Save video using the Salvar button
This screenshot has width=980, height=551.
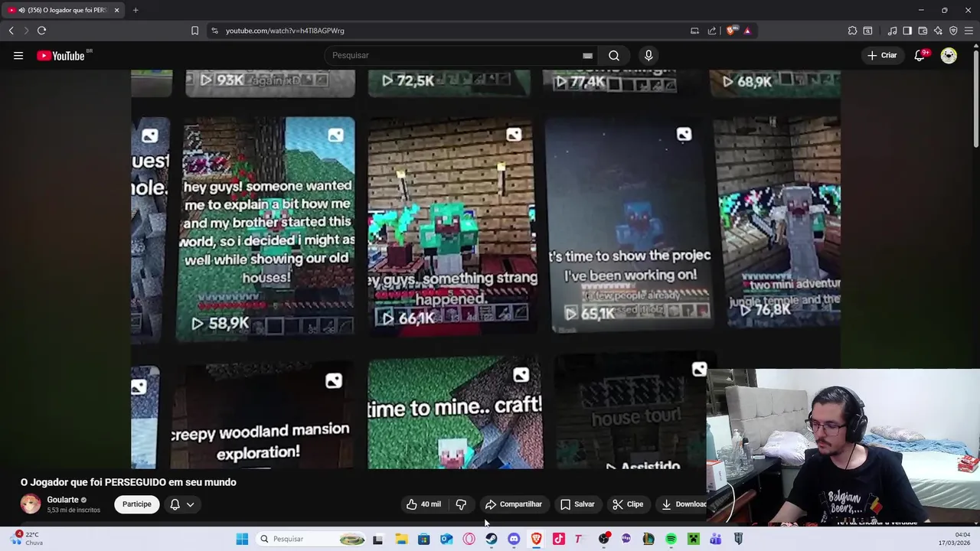577,504
